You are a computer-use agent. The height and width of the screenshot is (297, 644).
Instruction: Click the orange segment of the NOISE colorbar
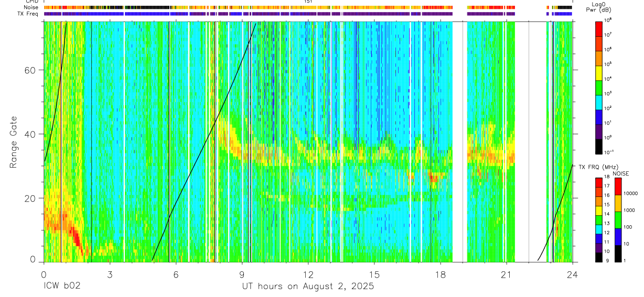617,203
